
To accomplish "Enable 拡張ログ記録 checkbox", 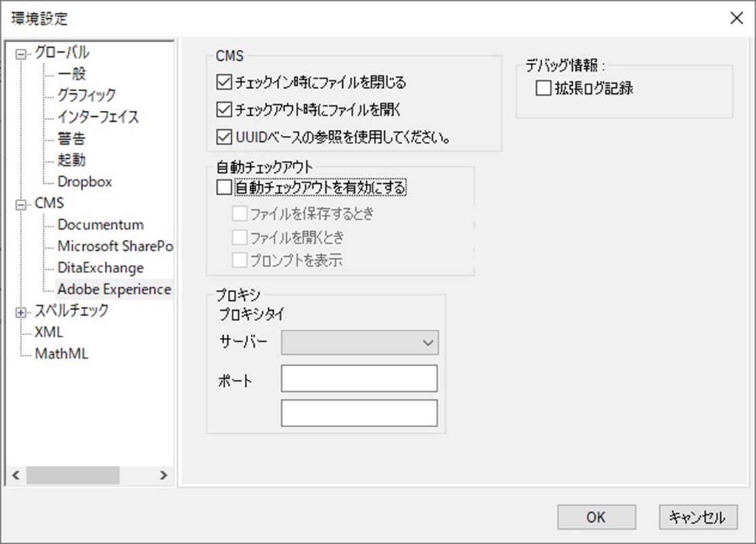I will (543, 89).
